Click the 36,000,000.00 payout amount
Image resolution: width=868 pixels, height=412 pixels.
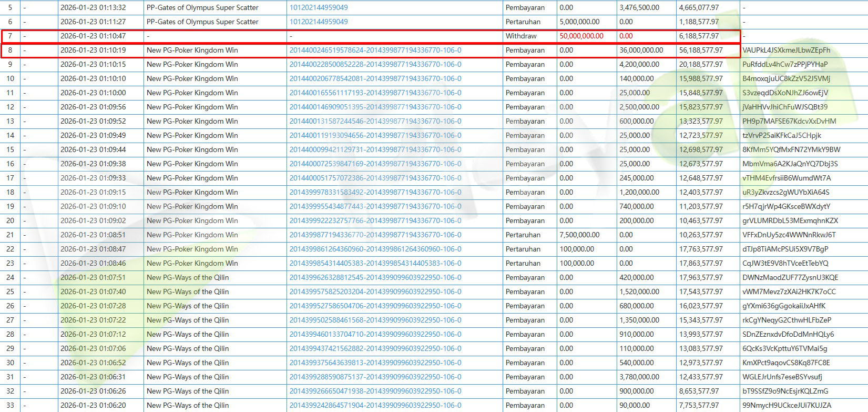[641, 51]
